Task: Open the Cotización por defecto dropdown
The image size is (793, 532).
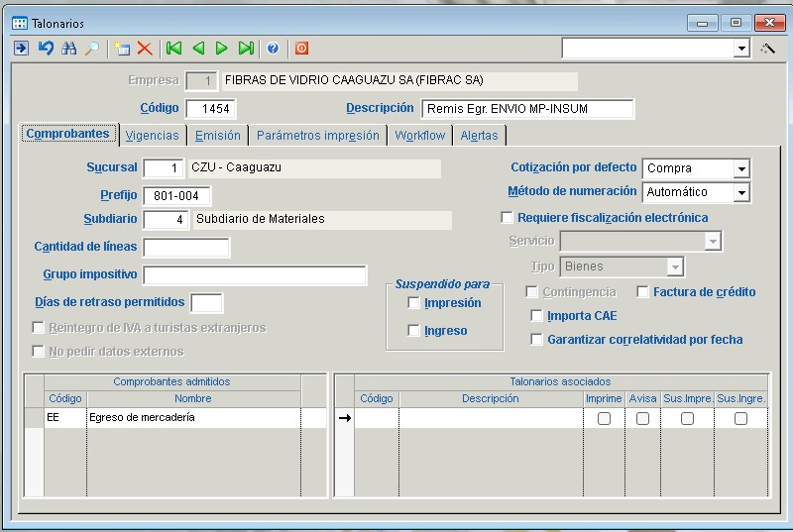Action: [x=740, y=169]
